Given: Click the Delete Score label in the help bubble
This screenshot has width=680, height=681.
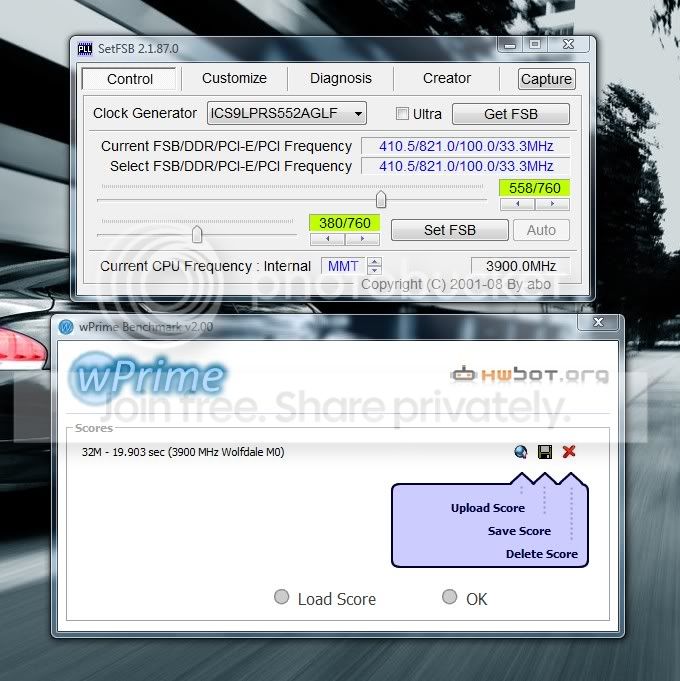Looking at the screenshot, I should coord(541,554).
